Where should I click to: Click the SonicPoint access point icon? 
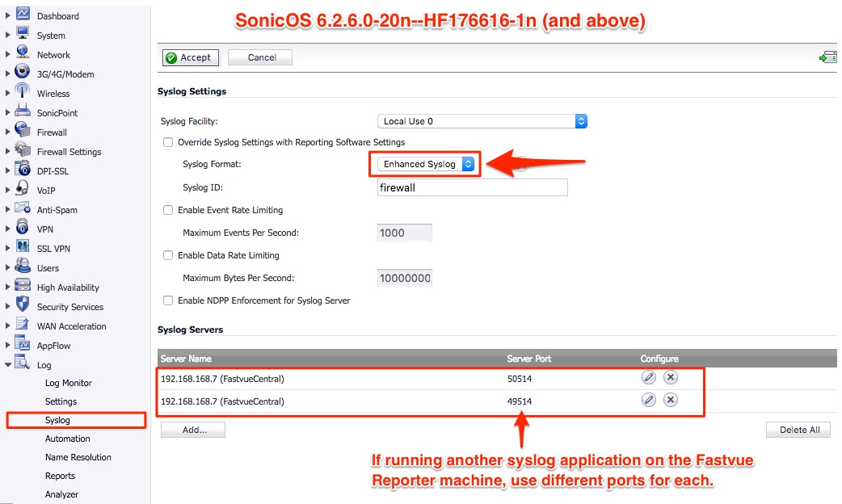(23, 111)
